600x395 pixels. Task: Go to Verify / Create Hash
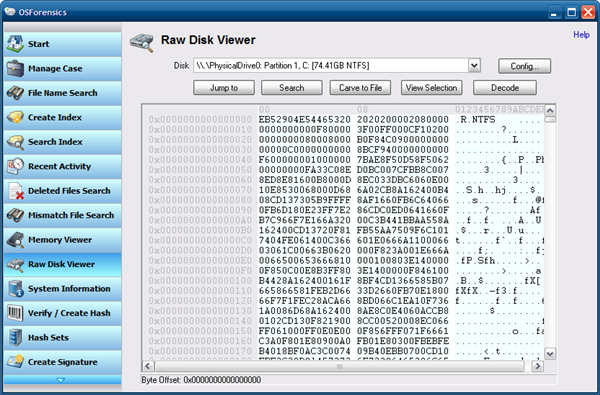(x=62, y=313)
